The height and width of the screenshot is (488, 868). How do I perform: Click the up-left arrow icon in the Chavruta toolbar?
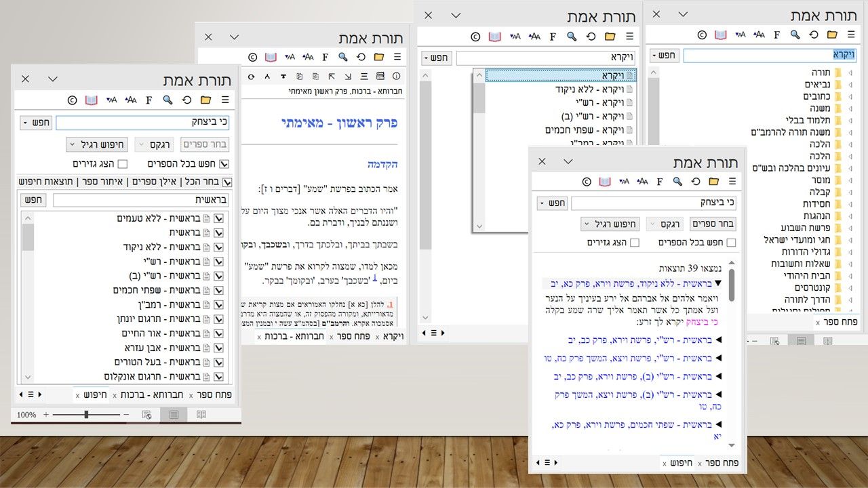click(x=332, y=76)
